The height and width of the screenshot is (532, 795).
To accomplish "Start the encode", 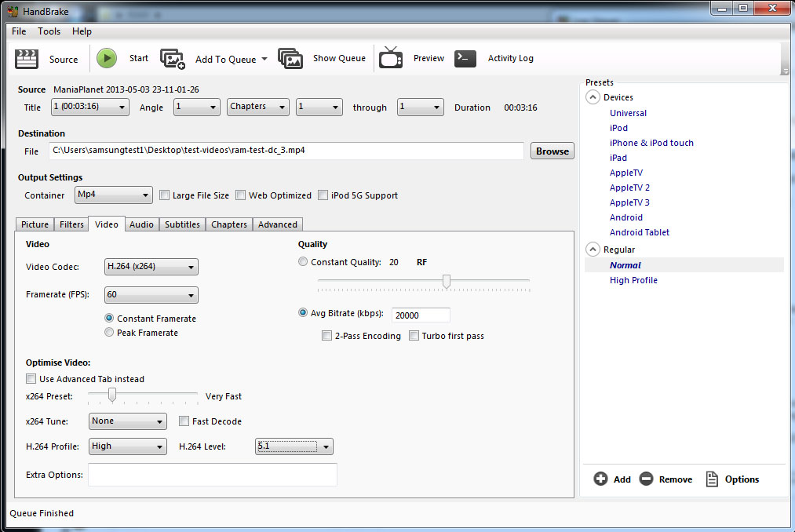I will pyautogui.click(x=122, y=58).
